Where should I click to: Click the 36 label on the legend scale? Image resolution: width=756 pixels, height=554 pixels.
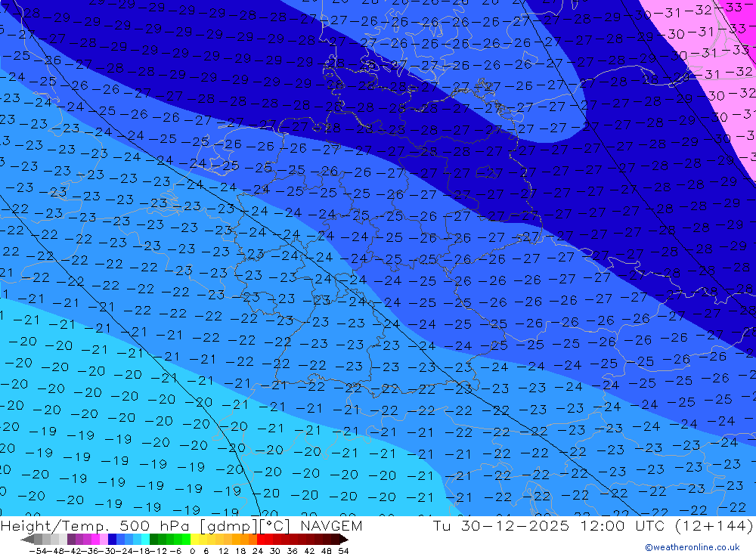click(x=292, y=551)
